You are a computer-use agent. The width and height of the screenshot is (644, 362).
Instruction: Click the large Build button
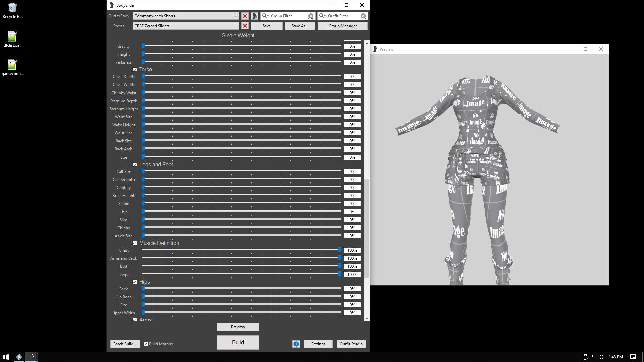[x=238, y=342]
